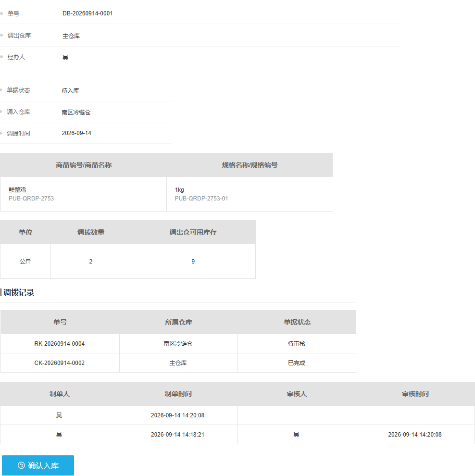
Task: Click the 审核时间 column header
Action: click(415, 394)
